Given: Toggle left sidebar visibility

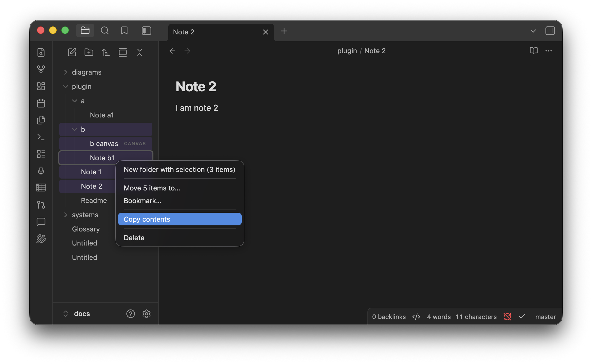Looking at the screenshot, I should pos(147,31).
